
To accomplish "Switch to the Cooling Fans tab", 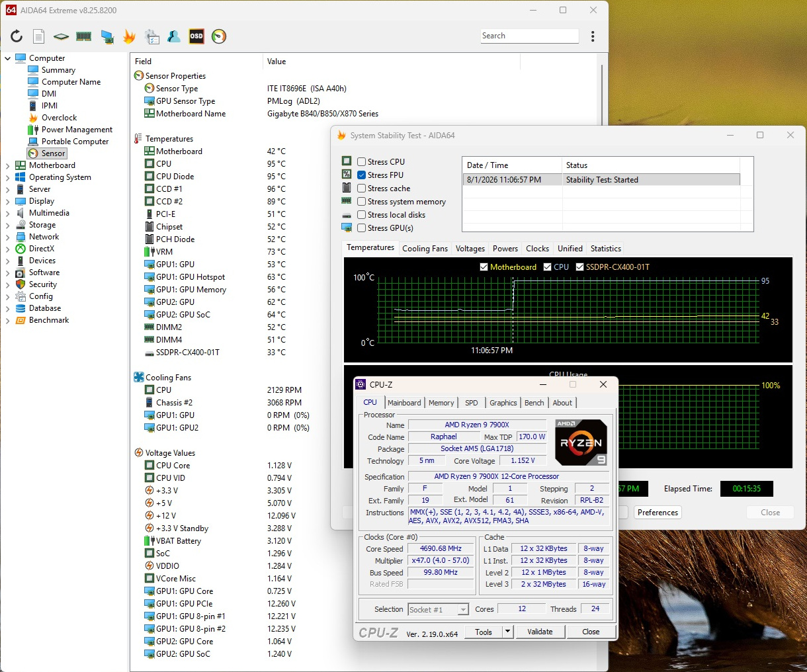I will (x=425, y=249).
